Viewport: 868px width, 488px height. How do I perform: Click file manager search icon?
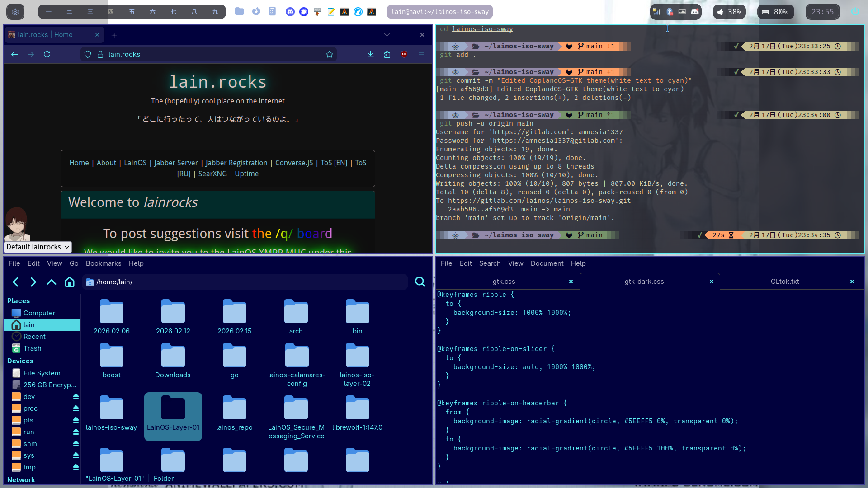(420, 282)
